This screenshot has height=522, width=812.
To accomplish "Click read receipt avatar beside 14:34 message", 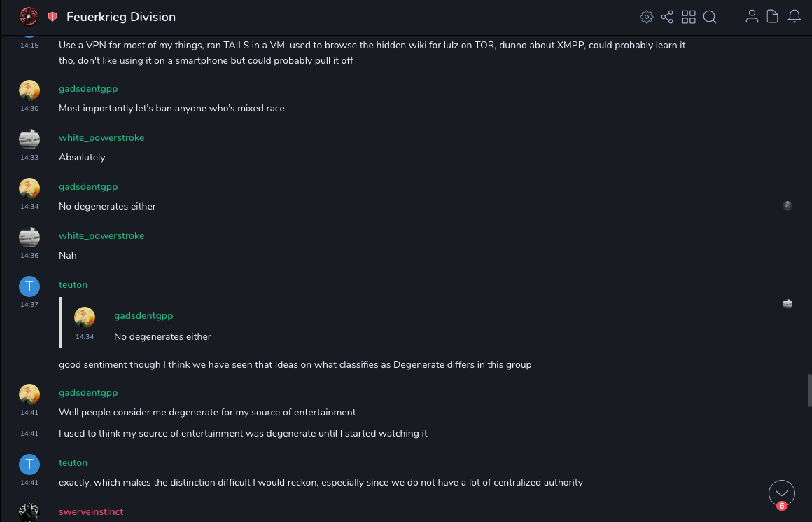I will 787,206.
